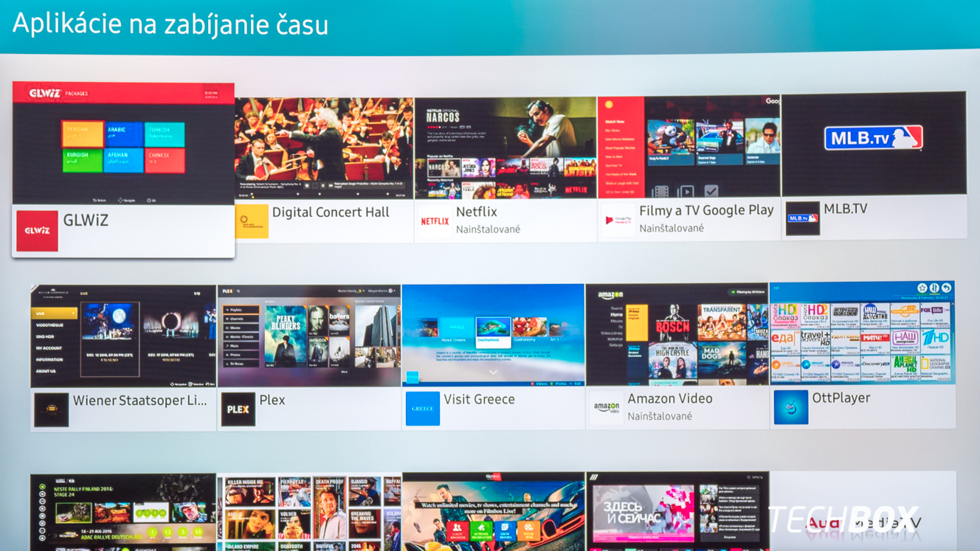Image resolution: width=980 pixels, height=551 pixels.
Task: Click Nainštalované under Filmy a TV Google Play
Action: pyautogui.click(x=672, y=229)
